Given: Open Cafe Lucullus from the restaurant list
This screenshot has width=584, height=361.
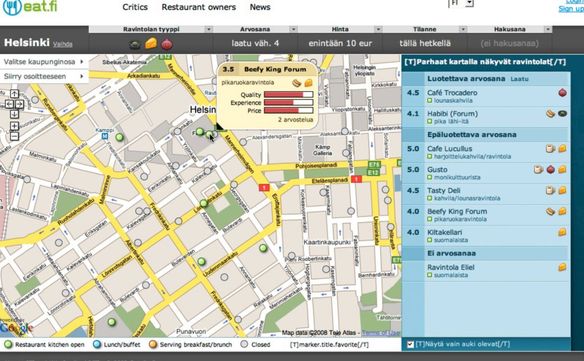Looking at the screenshot, I should [450, 149].
